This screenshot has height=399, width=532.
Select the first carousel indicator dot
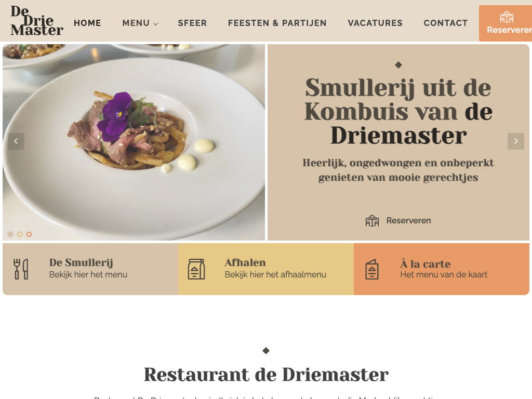[x=10, y=234]
